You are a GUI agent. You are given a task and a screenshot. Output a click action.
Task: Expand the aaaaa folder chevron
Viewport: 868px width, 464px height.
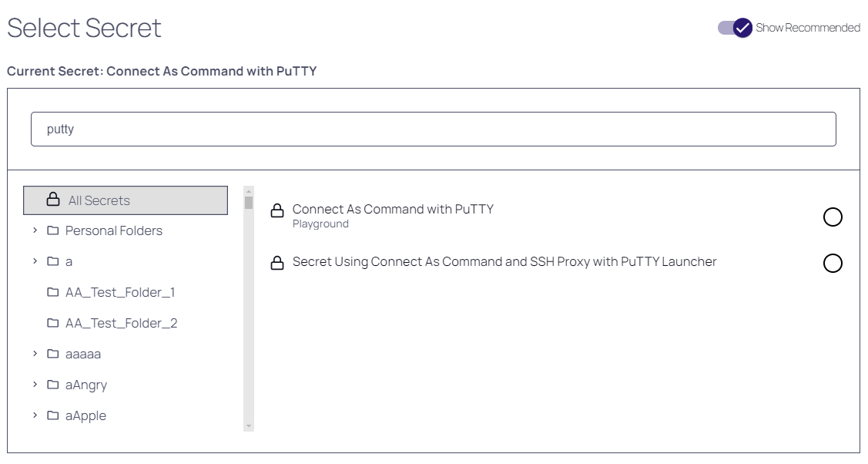35,354
